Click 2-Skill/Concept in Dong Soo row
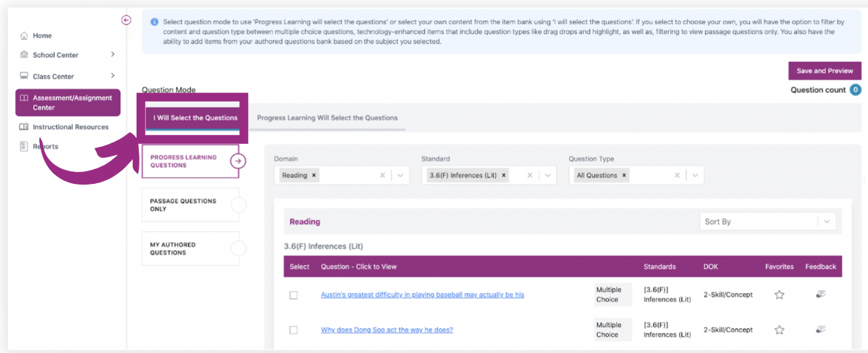The width and height of the screenshot is (868, 353). point(728,329)
